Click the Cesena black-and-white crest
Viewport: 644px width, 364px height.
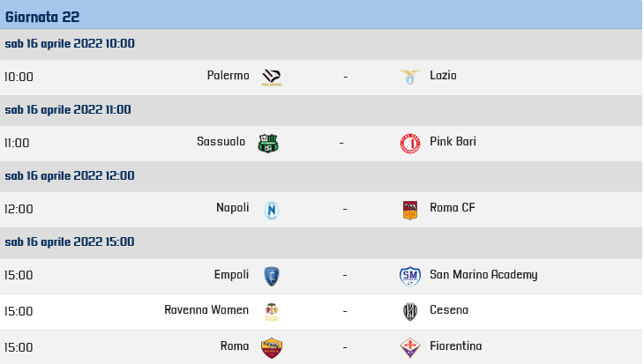point(410,312)
